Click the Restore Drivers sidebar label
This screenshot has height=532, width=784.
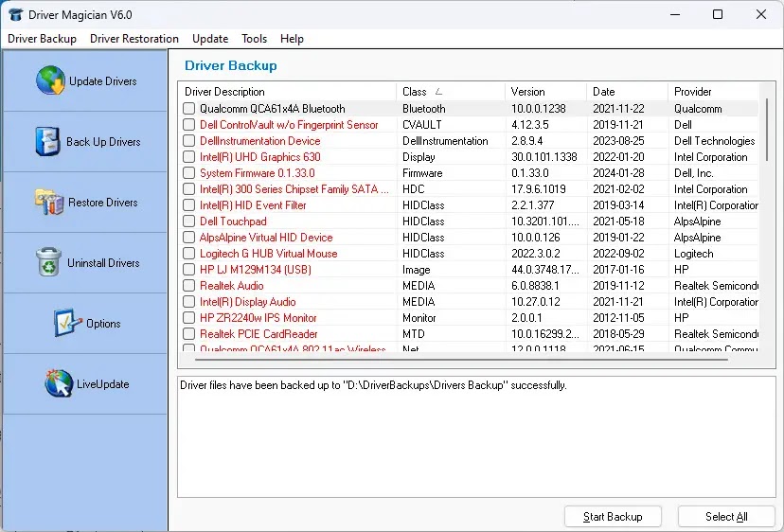point(102,202)
